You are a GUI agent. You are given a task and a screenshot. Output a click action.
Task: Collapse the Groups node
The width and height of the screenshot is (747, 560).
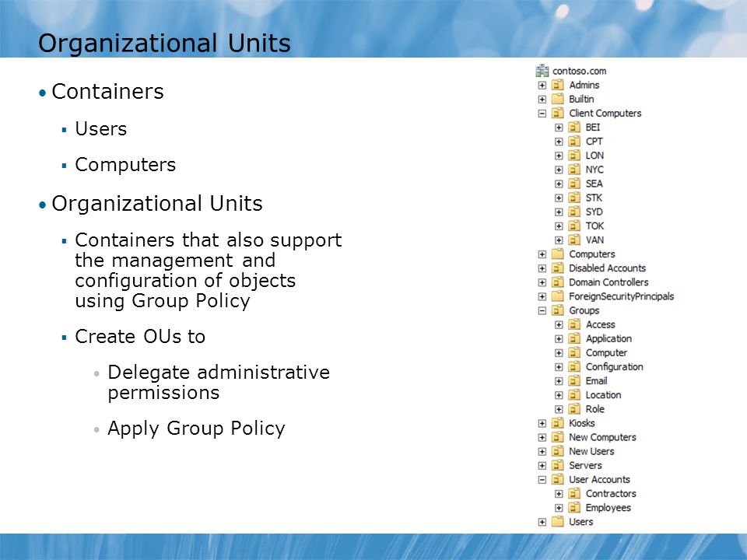pos(542,310)
